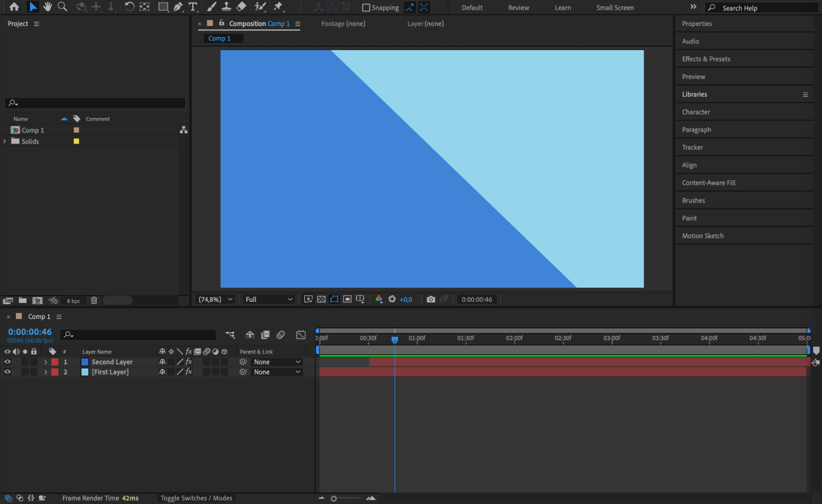Open the Effects & Presets panel
This screenshot has height=504, width=822.
pos(706,59)
